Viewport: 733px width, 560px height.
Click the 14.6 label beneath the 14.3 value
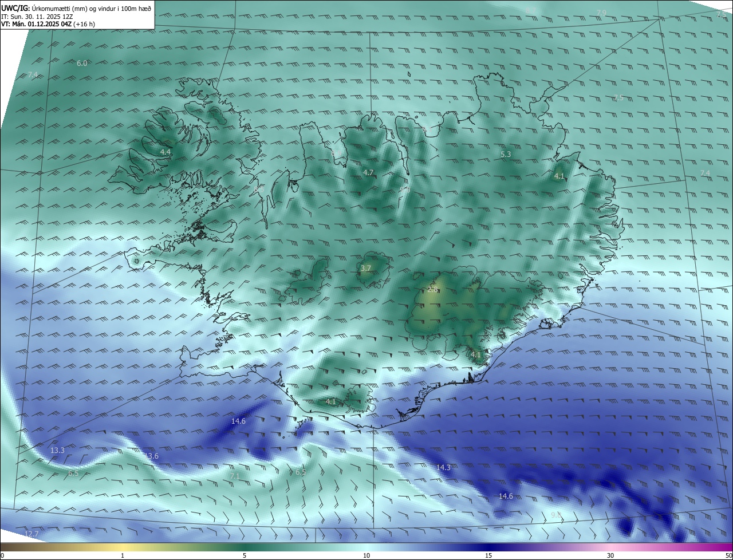506,496
